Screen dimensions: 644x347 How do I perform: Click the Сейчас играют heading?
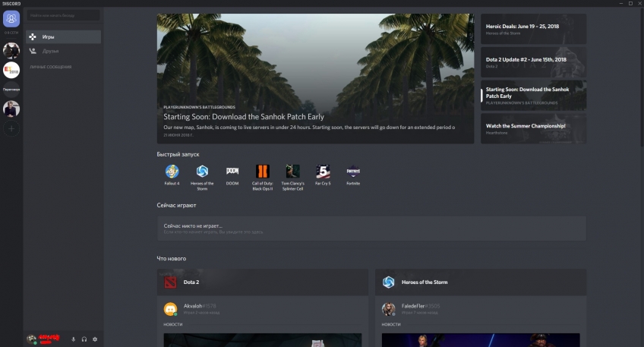(176, 205)
